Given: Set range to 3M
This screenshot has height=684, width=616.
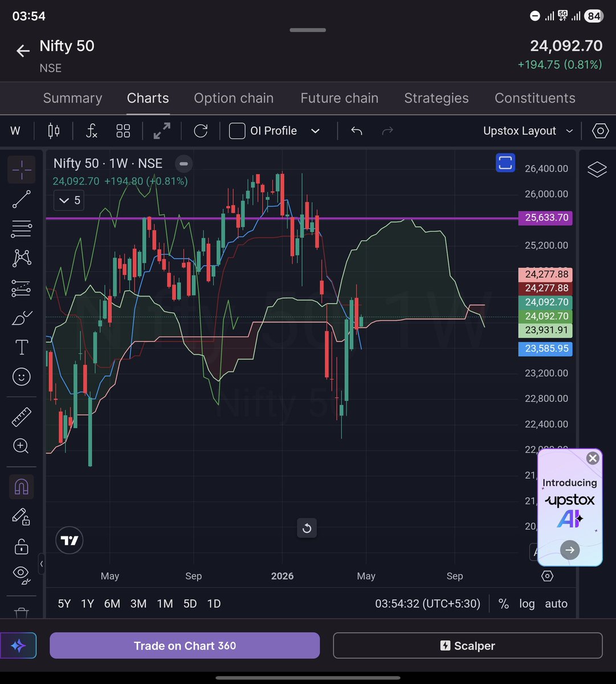Looking at the screenshot, I should (138, 604).
